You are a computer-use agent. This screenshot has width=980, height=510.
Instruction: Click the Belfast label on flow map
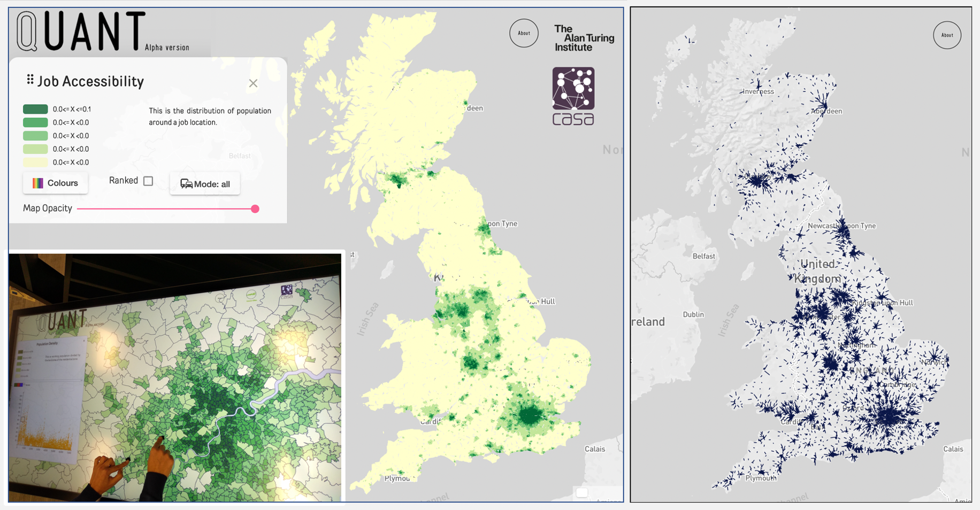tap(703, 256)
